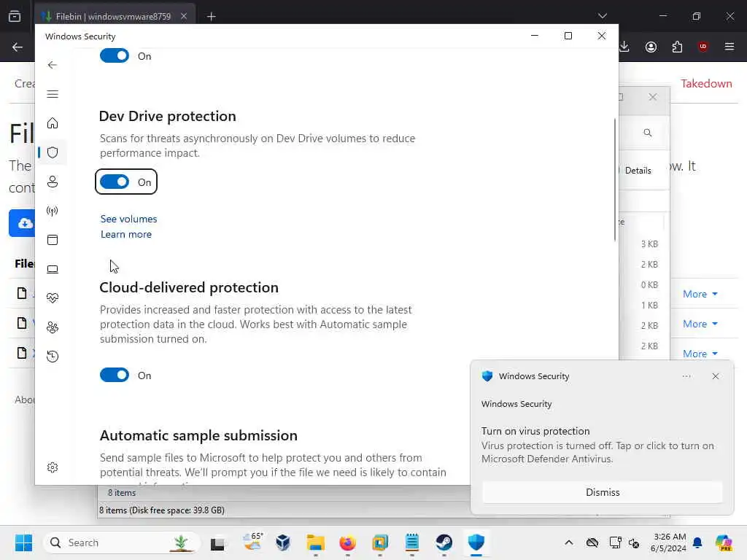Turn off Cloud-delivered protection toggle

coord(115,375)
